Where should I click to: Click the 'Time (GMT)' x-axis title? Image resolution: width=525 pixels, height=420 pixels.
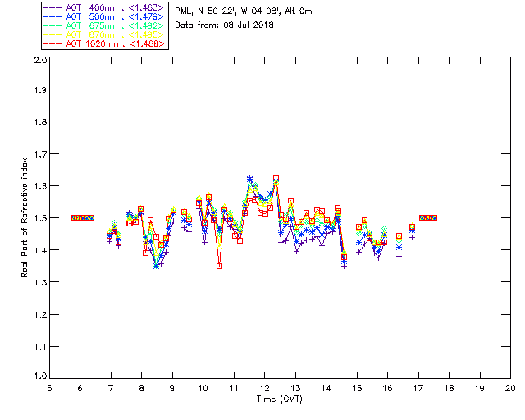279,399
